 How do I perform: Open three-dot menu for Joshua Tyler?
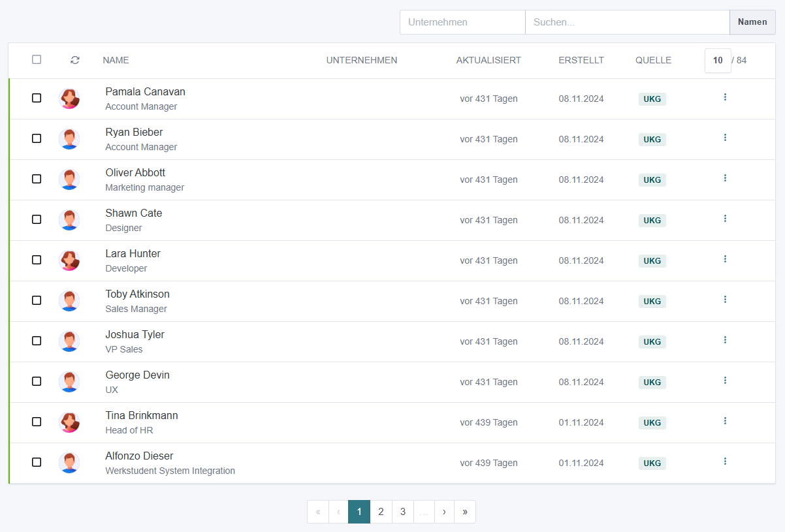coord(725,340)
